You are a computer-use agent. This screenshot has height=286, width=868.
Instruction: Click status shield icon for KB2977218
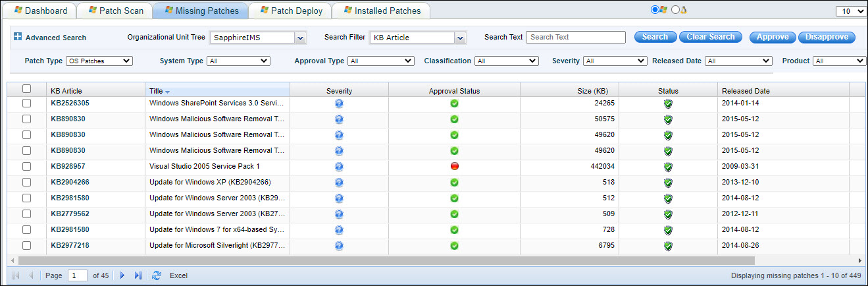(x=668, y=246)
